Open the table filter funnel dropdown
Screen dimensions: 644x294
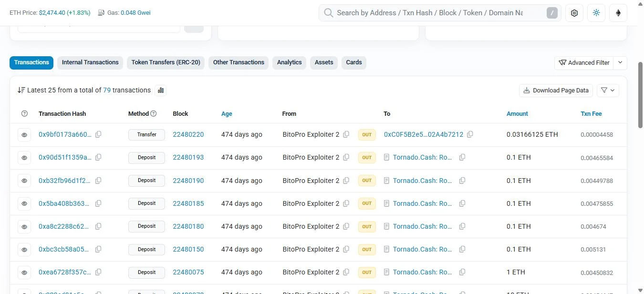tap(608, 90)
